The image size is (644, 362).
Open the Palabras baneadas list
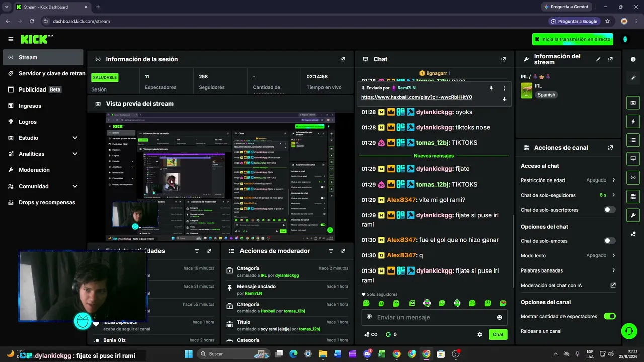click(568, 270)
